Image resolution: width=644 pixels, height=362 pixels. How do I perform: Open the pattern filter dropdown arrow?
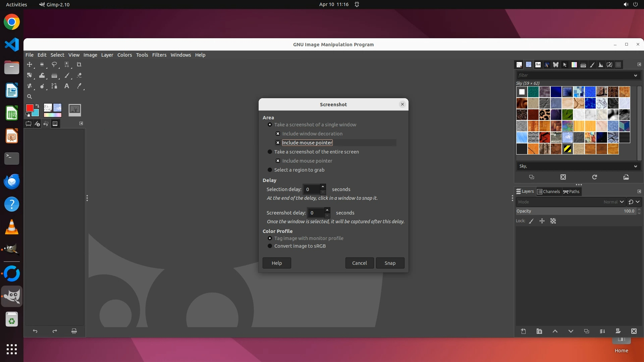pos(635,75)
